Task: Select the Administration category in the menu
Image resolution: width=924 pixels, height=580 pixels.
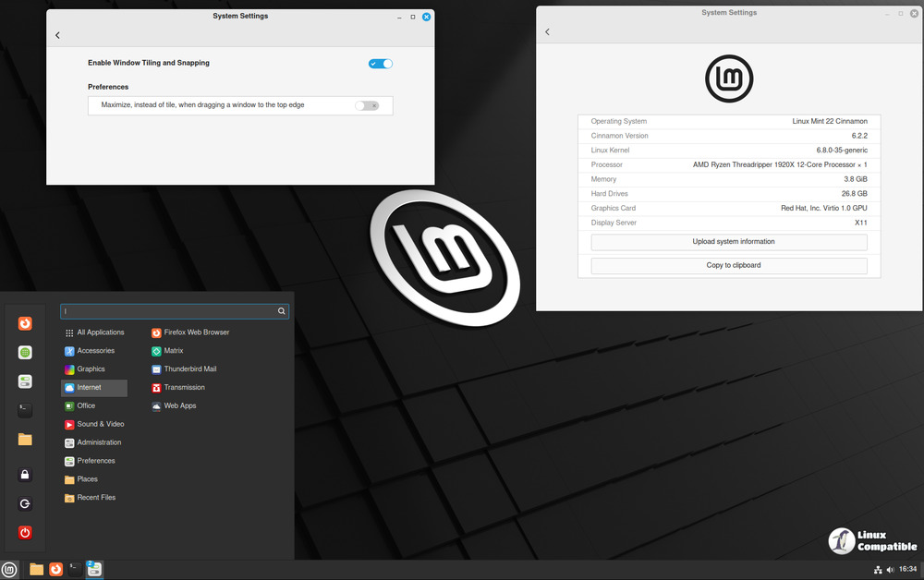Action: (99, 442)
